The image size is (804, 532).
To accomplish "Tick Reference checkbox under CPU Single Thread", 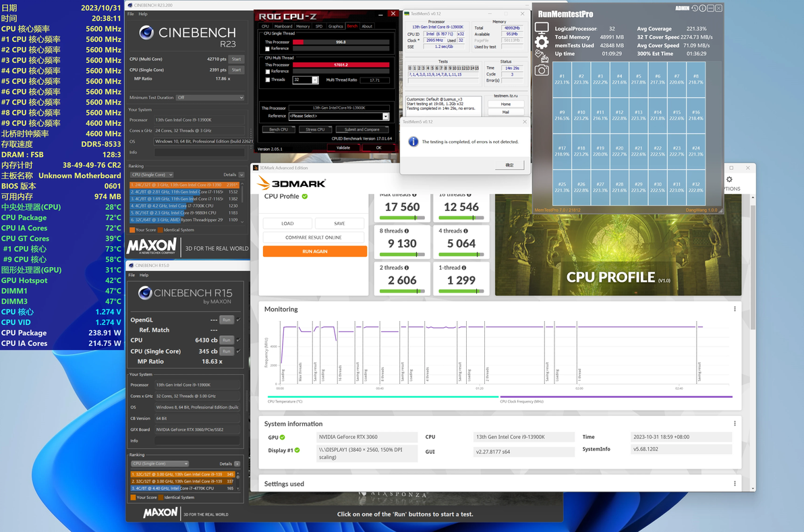I will tap(267, 49).
